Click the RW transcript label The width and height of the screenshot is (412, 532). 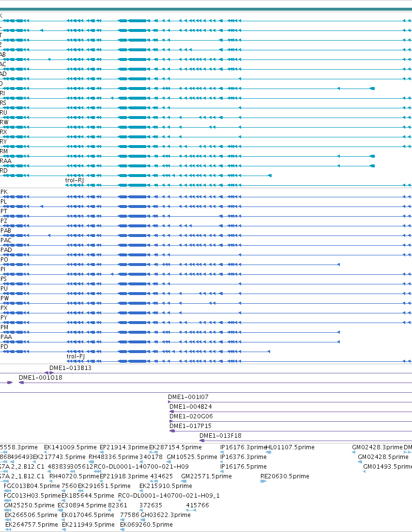tap(4, 122)
